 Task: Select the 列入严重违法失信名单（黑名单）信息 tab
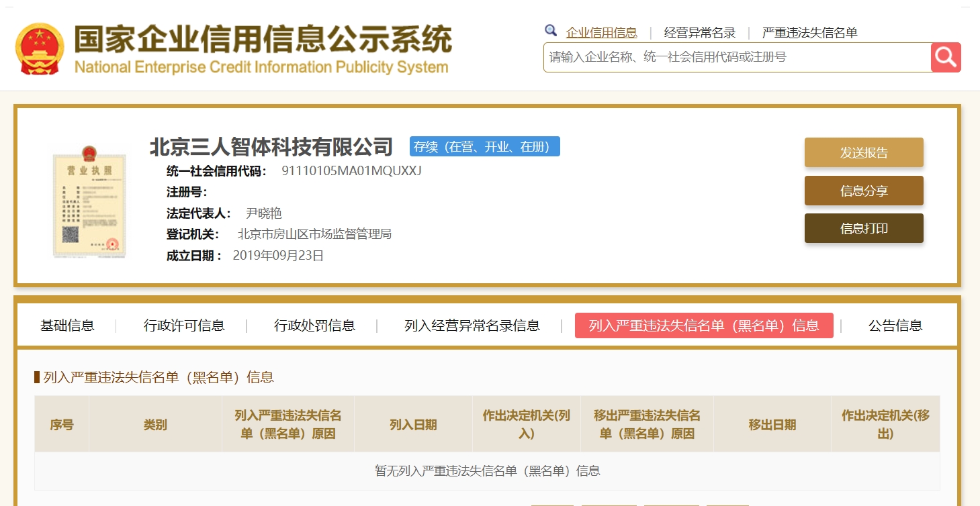704,325
